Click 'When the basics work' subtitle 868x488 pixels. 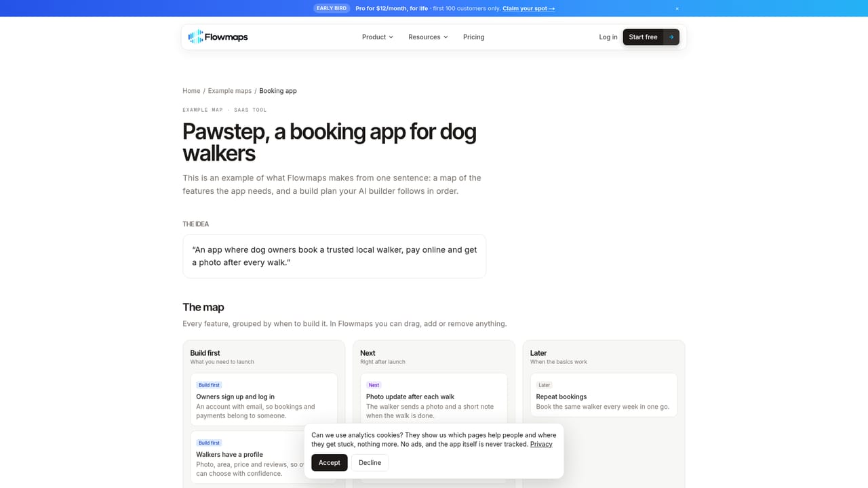tap(559, 362)
